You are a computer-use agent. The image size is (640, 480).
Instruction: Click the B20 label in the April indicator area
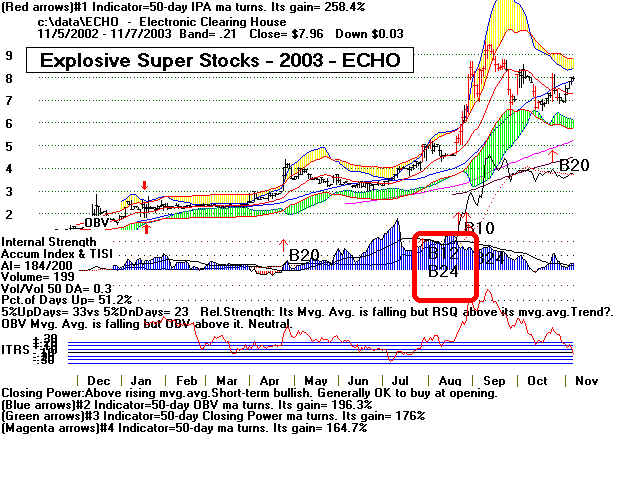click(305, 255)
